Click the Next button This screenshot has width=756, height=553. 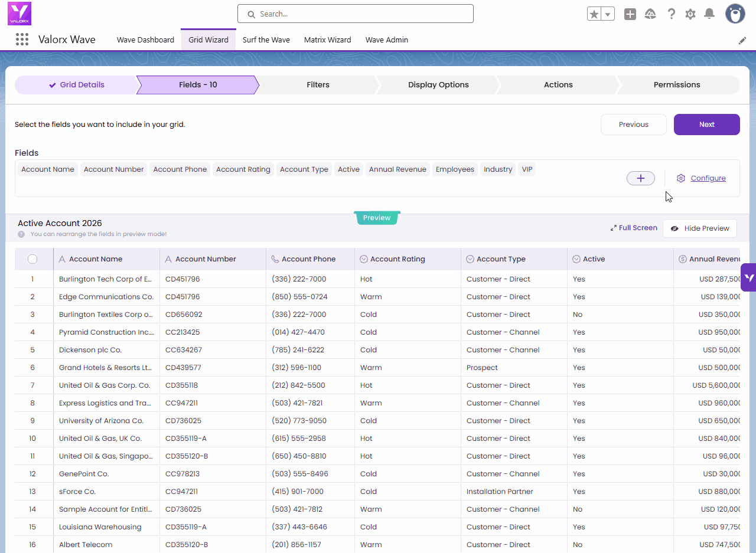point(706,125)
